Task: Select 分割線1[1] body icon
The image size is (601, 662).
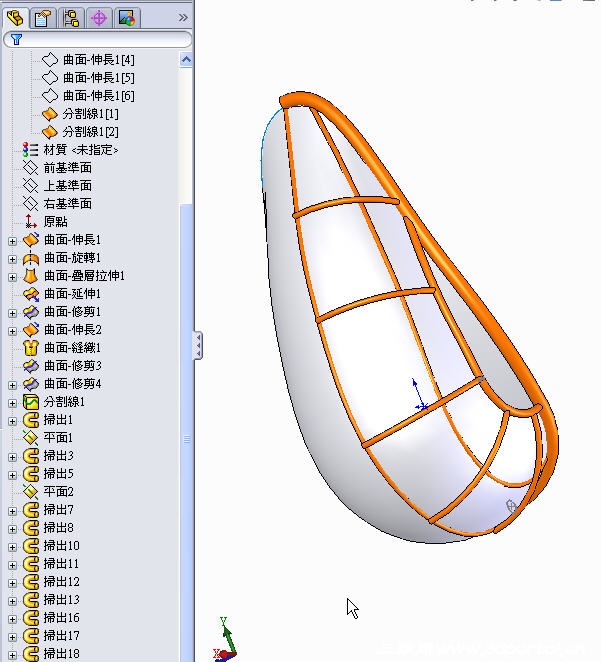Action: (50, 114)
